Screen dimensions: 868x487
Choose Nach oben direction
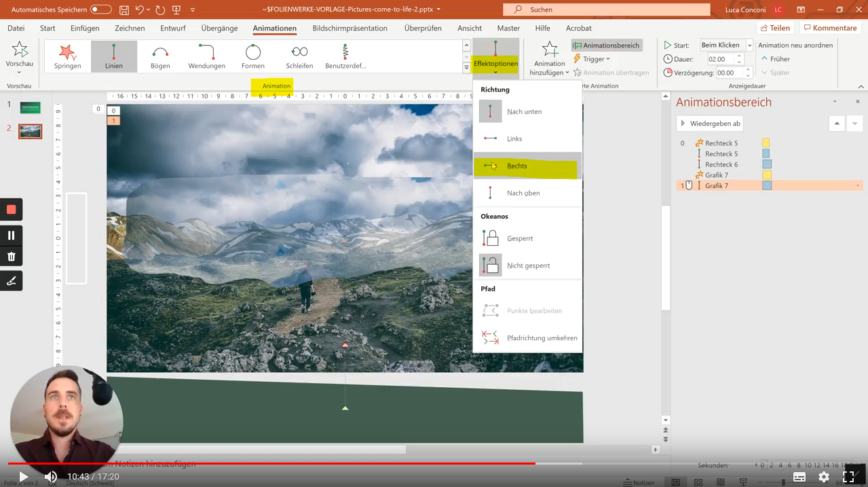[x=527, y=193]
